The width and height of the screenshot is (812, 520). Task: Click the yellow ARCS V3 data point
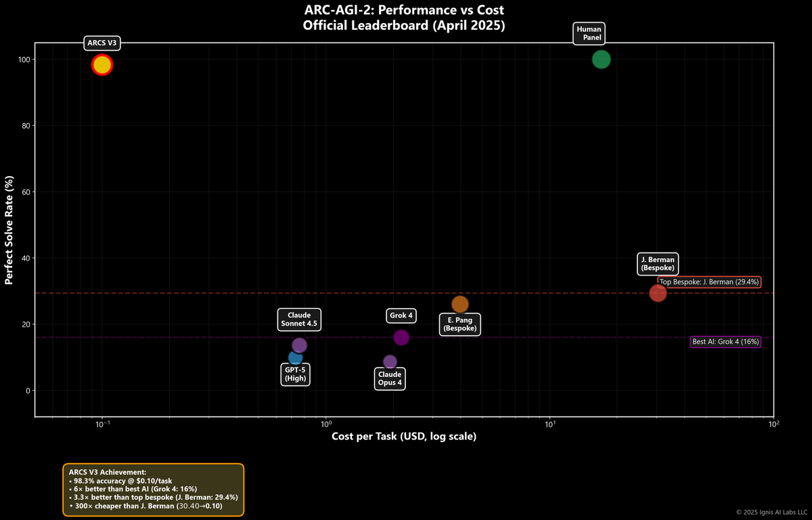[101, 65]
